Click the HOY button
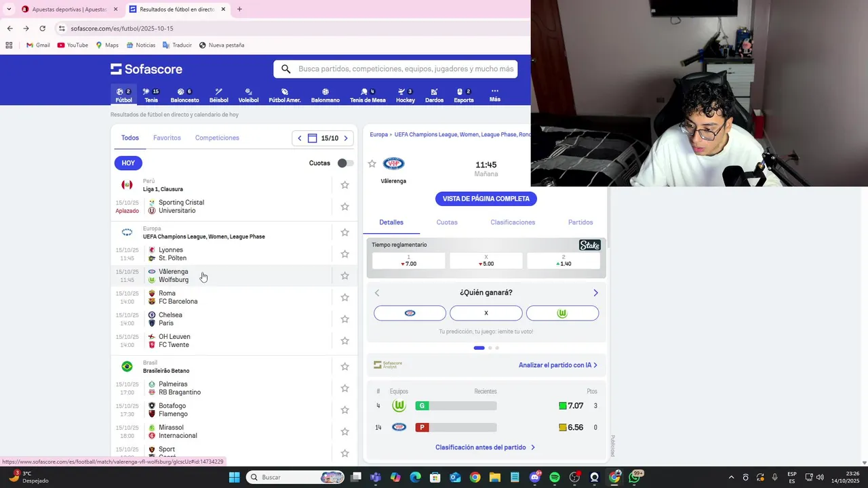Screen dimensions: 868x488 point(128,163)
